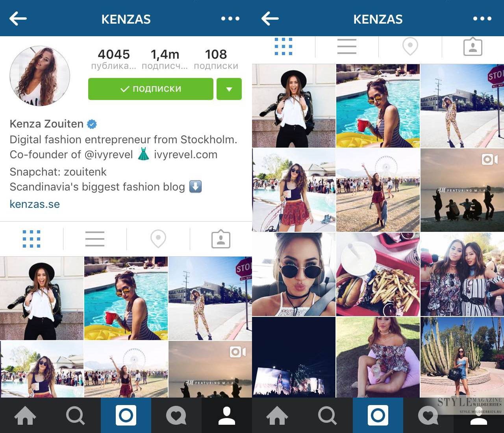Open profile tab in left bottom bar

tap(227, 416)
